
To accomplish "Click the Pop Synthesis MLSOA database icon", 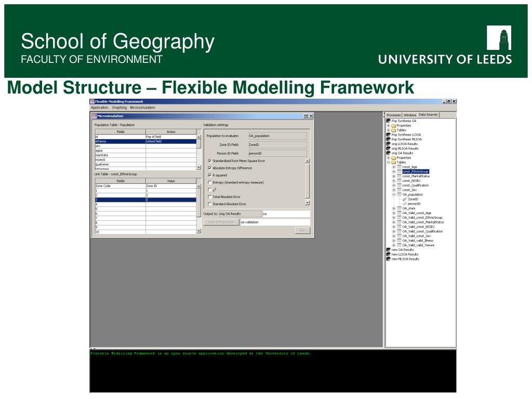I will [x=389, y=139].
